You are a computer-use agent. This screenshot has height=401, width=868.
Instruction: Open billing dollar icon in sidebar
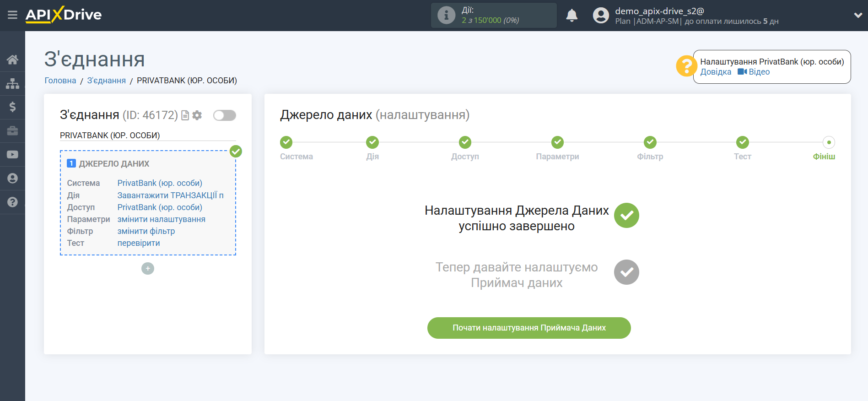pyautogui.click(x=12, y=107)
